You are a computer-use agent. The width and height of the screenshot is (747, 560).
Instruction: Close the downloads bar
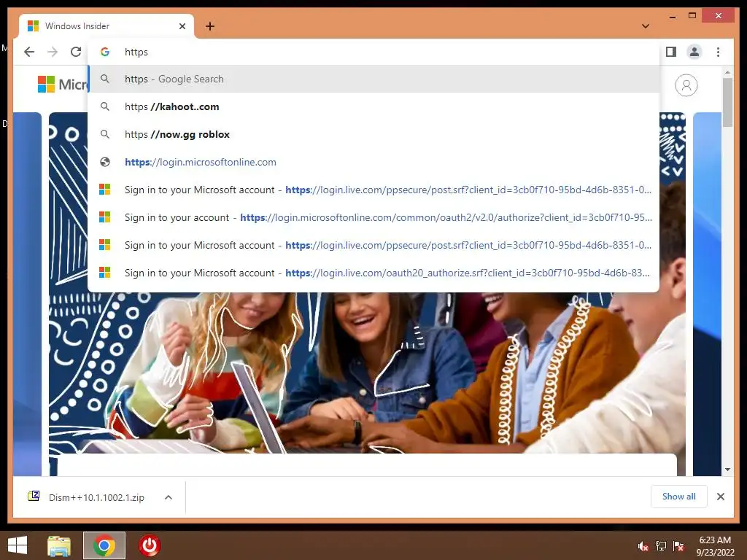pyautogui.click(x=720, y=497)
